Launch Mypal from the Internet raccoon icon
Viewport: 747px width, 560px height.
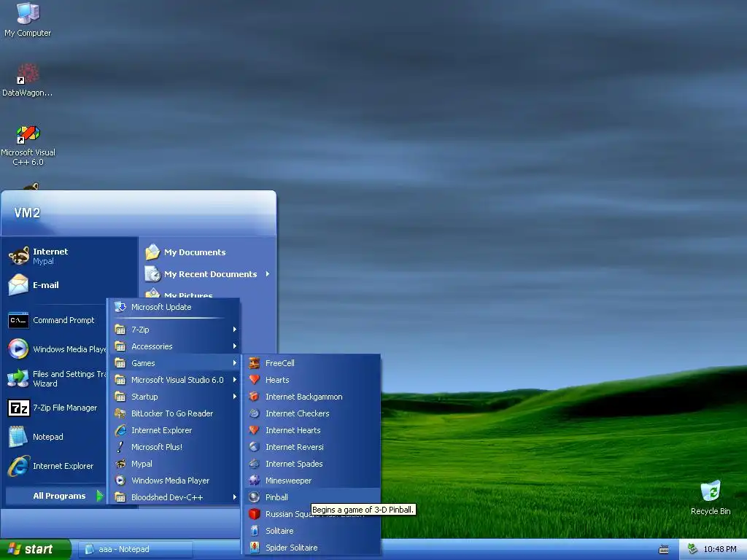tap(18, 256)
